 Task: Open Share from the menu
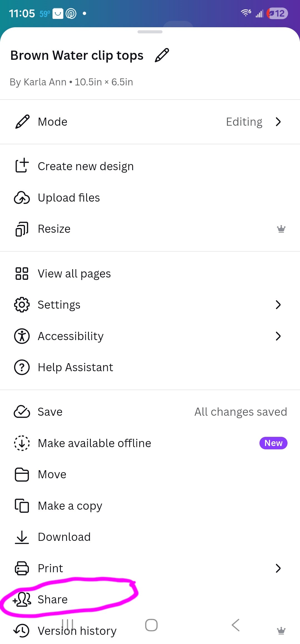(150, 600)
